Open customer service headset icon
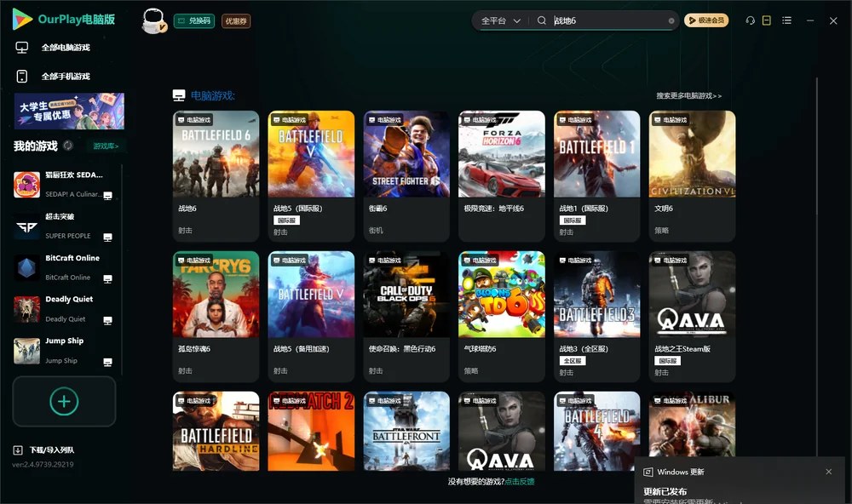The image size is (852, 504). (x=751, y=20)
